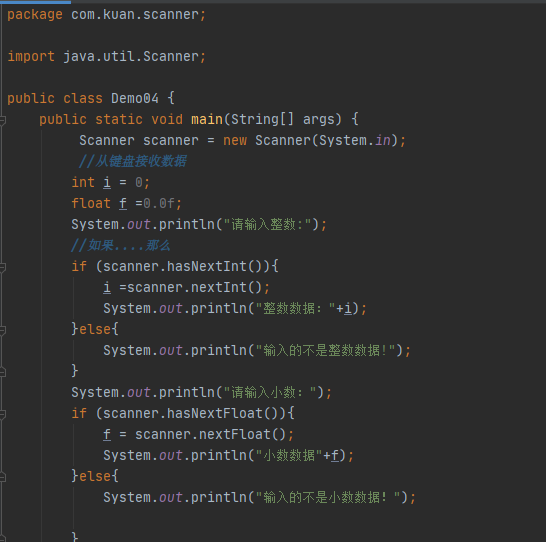Click the '0.0f' literal value

[159, 203]
